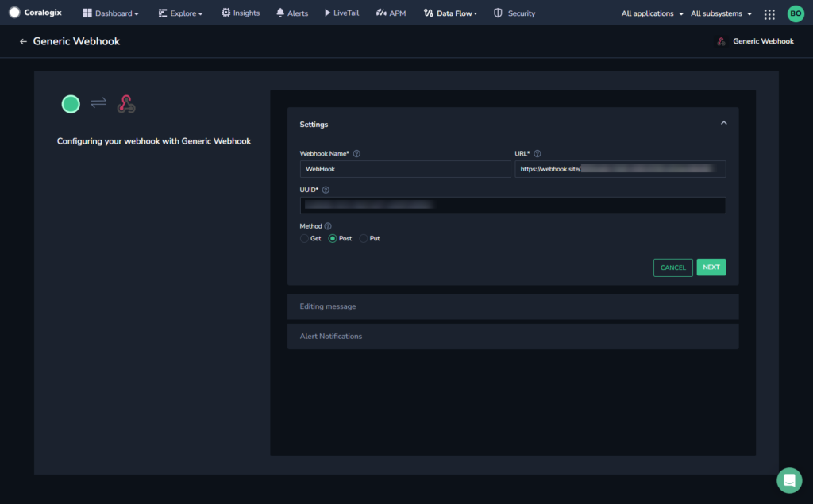813x504 pixels.
Task: Go to the Security section
Action: pyautogui.click(x=514, y=13)
